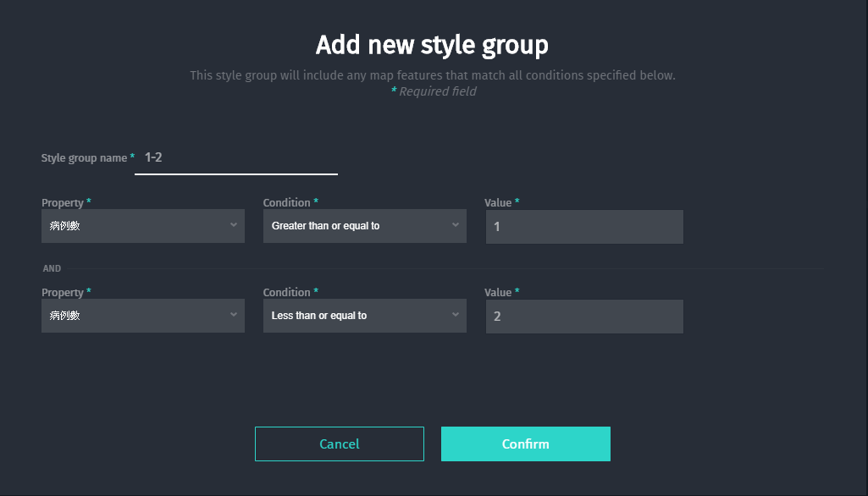Click the 'Add new style group' heading
Image resolution: width=868 pixels, height=496 pixels.
click(432, 46)
